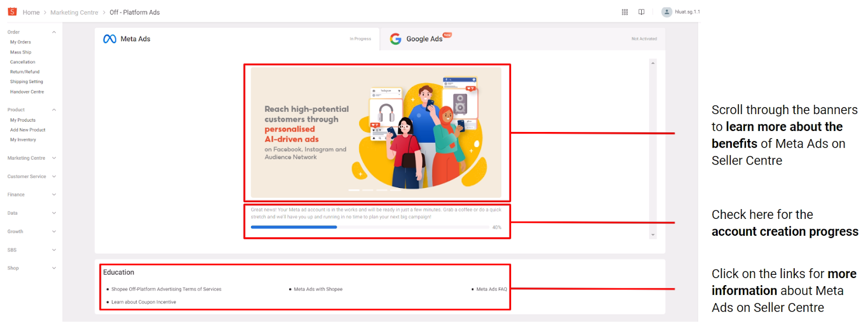Click the New badge on Google Ads
868x334 pixels.
(448, 35)
